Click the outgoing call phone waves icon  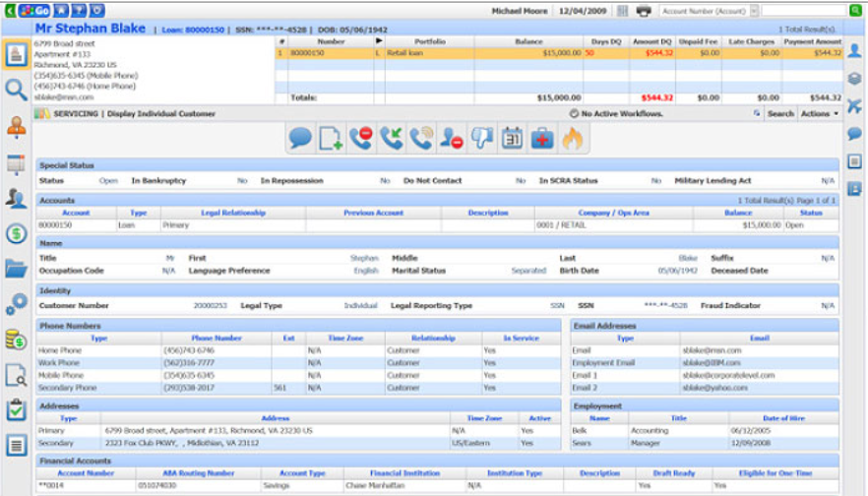coord(421,138)
